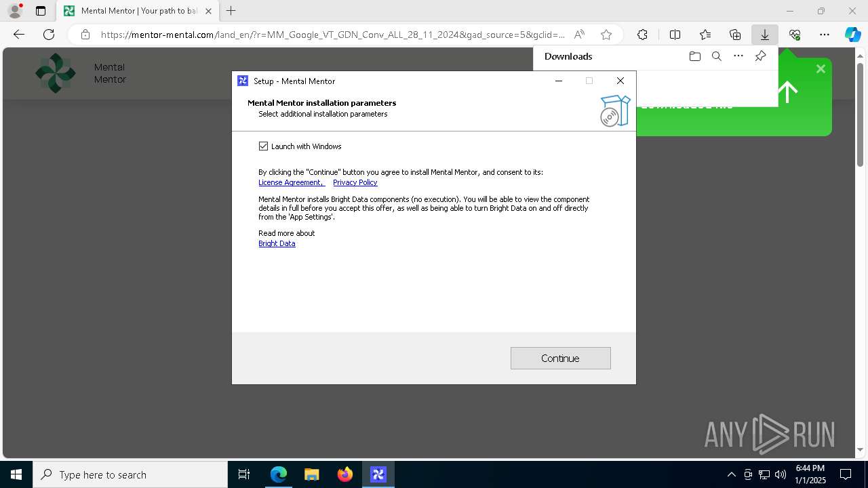
Task: Open network status tray icon
Action: coord(764,474)
